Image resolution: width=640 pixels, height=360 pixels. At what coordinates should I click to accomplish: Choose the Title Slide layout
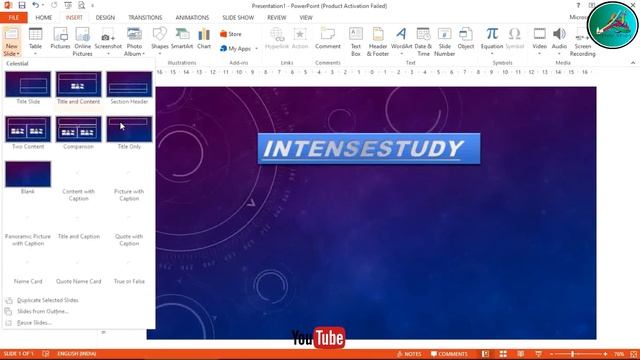[x=28, y=88]
